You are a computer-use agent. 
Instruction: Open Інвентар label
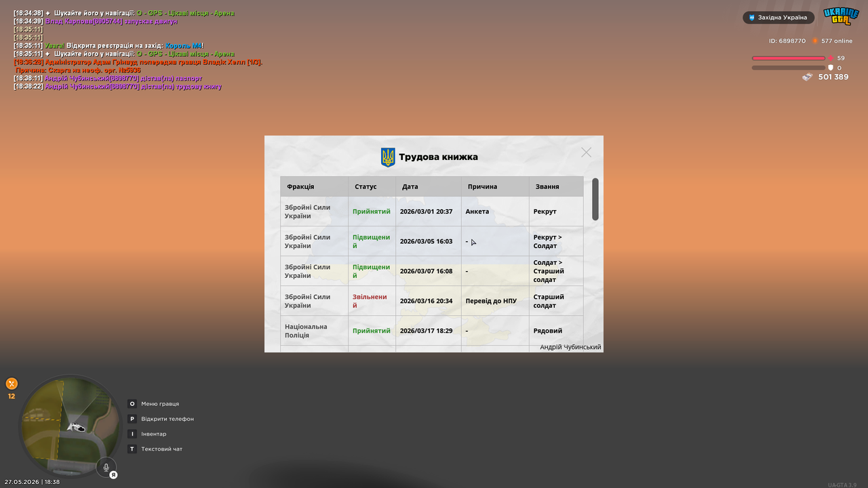(154, 434)
